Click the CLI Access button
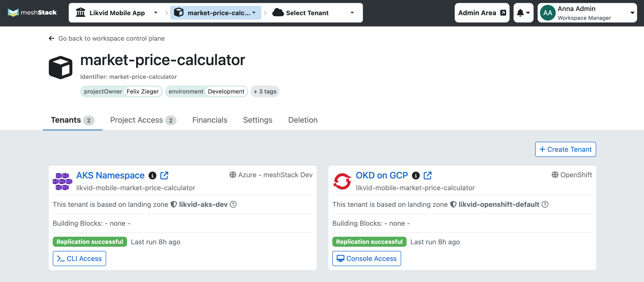The image size is (644, 282). (x=79, y=258)
